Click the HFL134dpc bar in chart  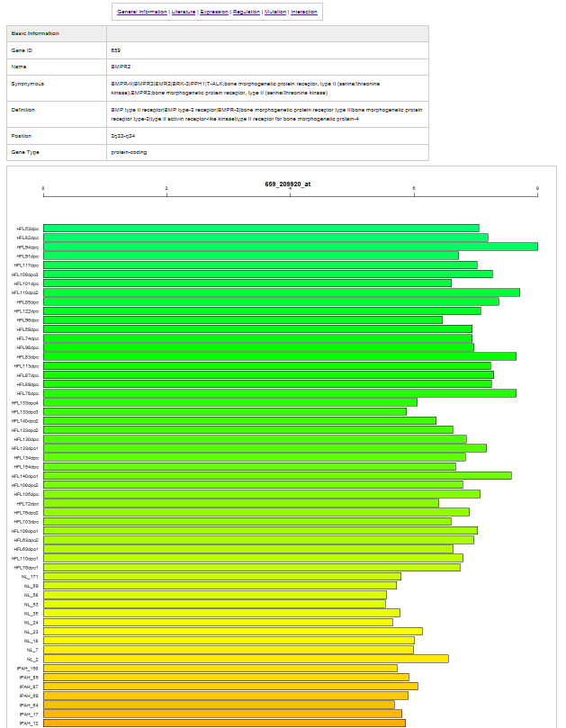coord(254,457)
